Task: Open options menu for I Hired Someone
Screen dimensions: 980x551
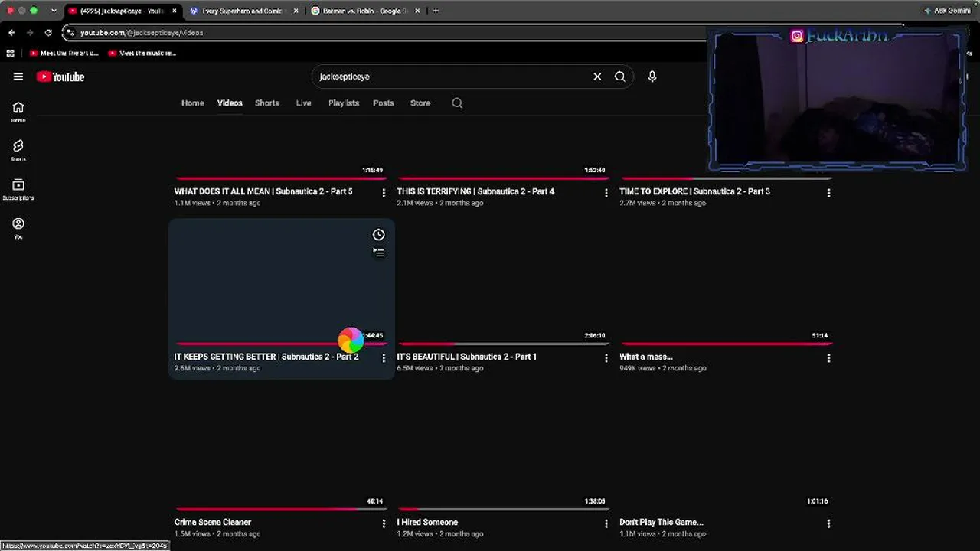Action: [x=606, y=523]
